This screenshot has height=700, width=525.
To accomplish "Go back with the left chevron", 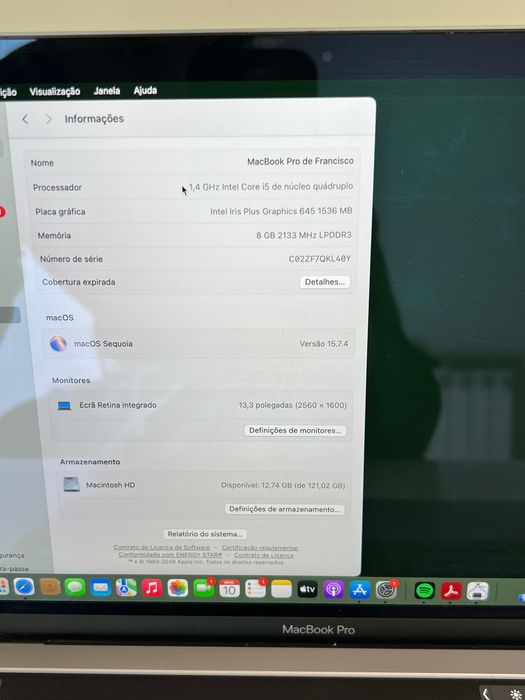I will coord(25,119).
